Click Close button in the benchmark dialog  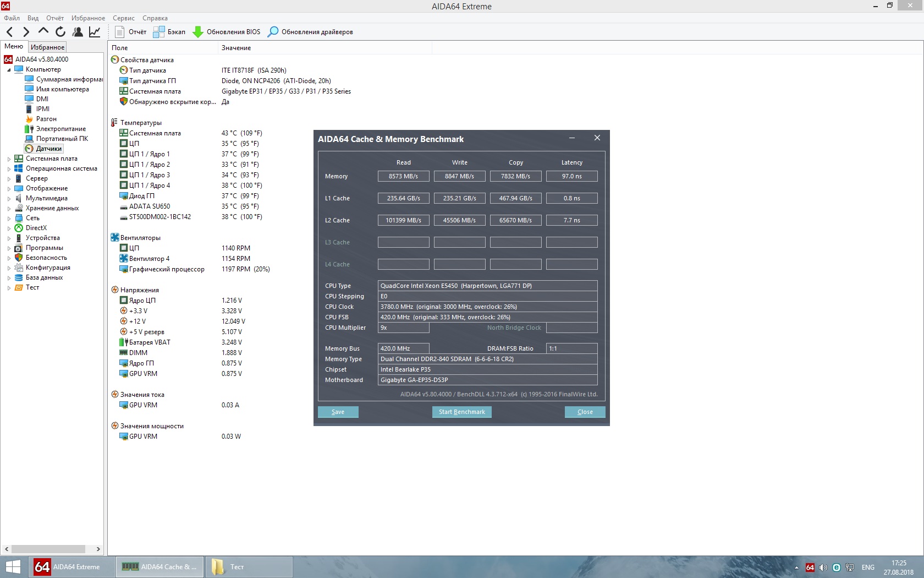point(585,412)
